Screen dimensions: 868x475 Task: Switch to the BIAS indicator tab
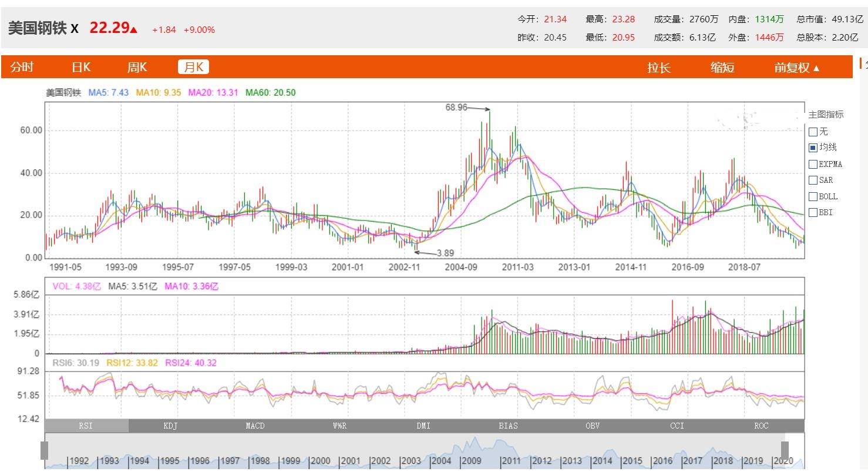(508, 426)
